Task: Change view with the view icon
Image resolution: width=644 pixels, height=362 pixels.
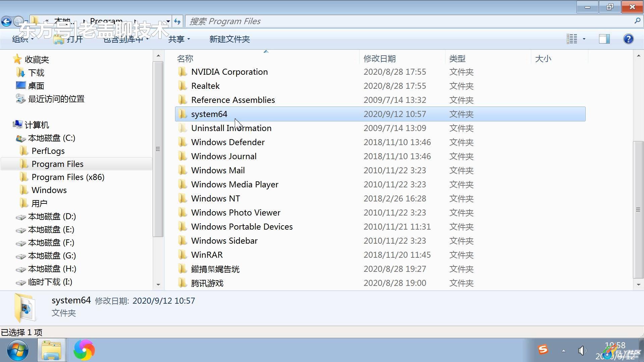Action: [x=572, y=39]
